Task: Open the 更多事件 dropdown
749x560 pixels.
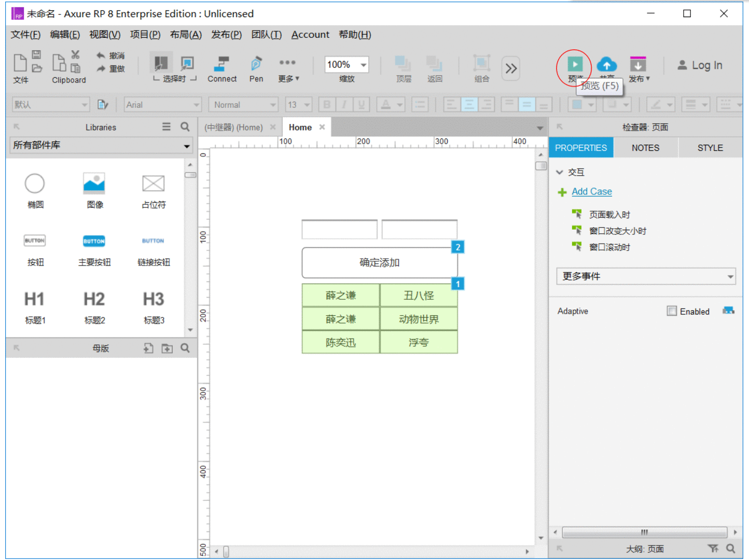Action: [x=646, y=276]
